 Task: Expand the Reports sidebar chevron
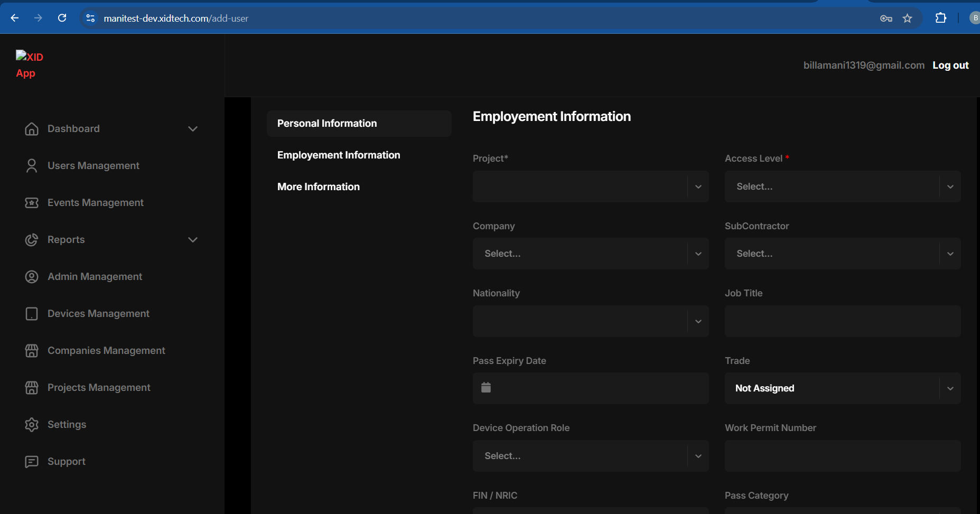pyautogui.click(x=193, y=240)
